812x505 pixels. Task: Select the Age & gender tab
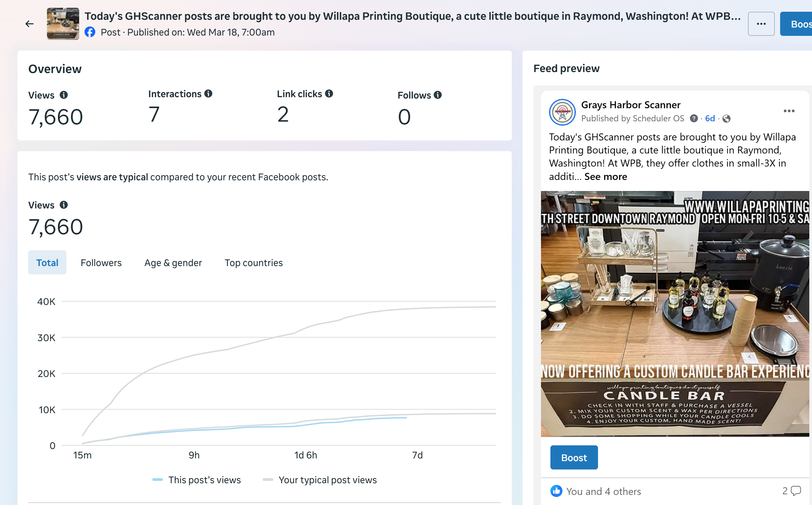tap(173, 263)
